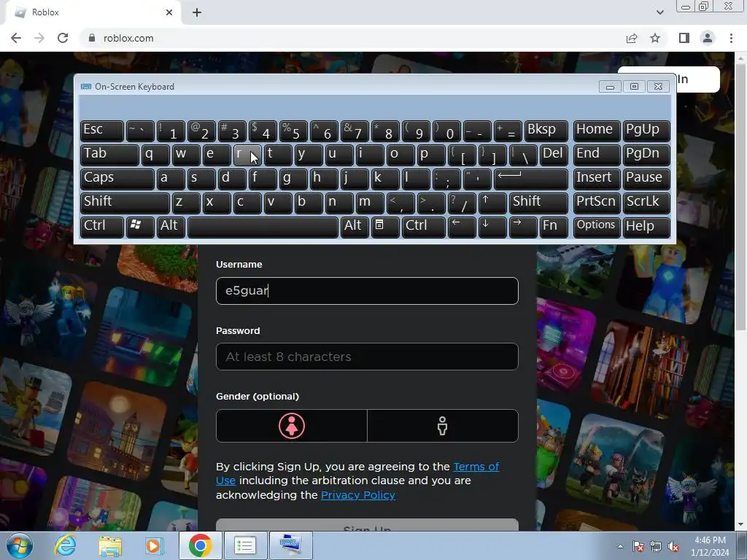Click the down arrow key on keyboard
Screen dimensions: 747x560
click(x=492, y=227)
